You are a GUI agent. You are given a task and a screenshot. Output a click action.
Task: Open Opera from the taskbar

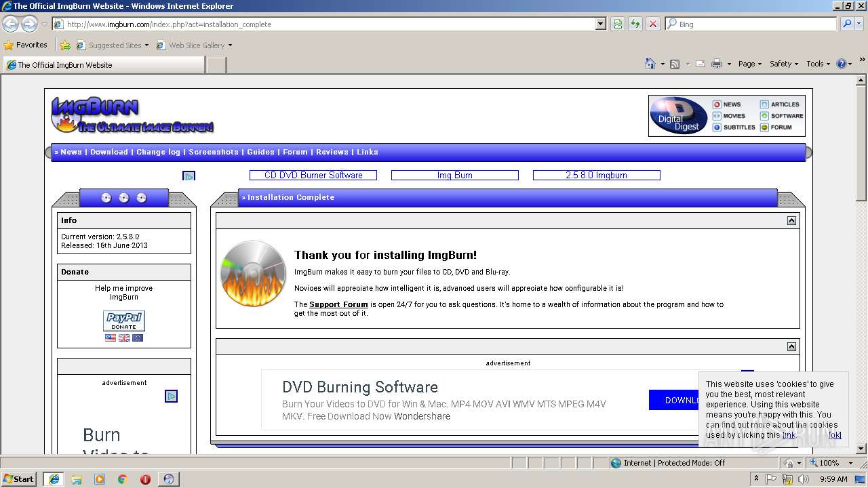pos(145,479)
